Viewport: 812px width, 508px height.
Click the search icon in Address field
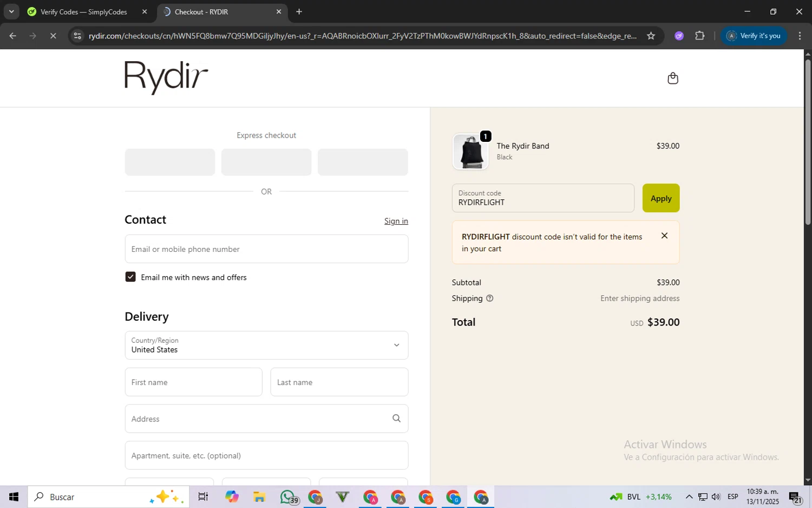(396, 419)
